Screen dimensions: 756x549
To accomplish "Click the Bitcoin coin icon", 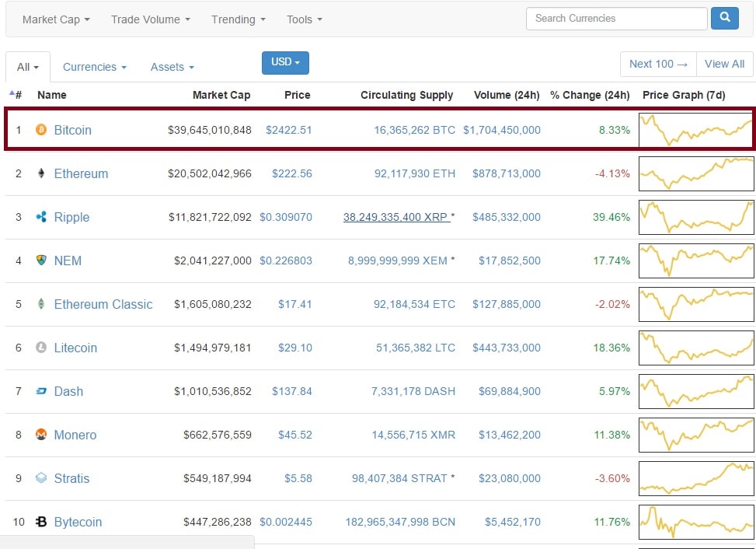I will click(41, 130).
